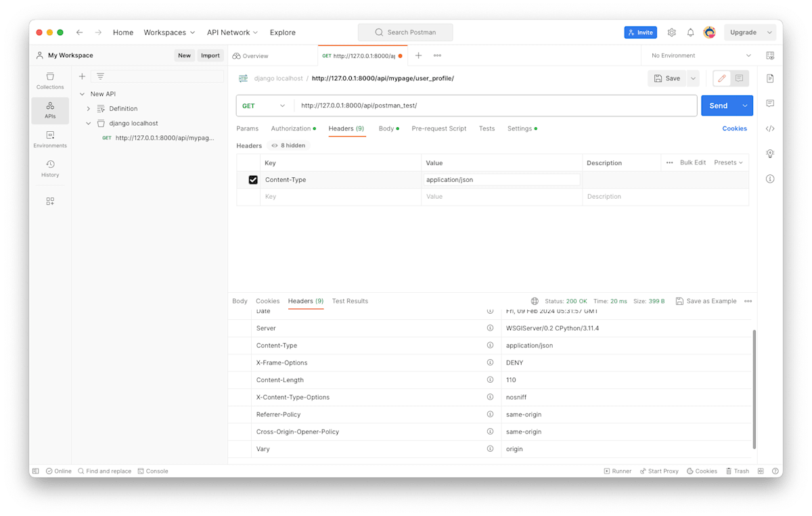Open the HTTP method GET dropdown

coord(264,105)
